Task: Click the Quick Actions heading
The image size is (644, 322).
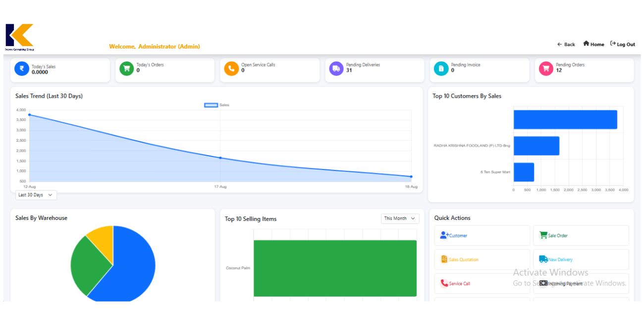Action: pyautogui.click(x=452, y=218)
